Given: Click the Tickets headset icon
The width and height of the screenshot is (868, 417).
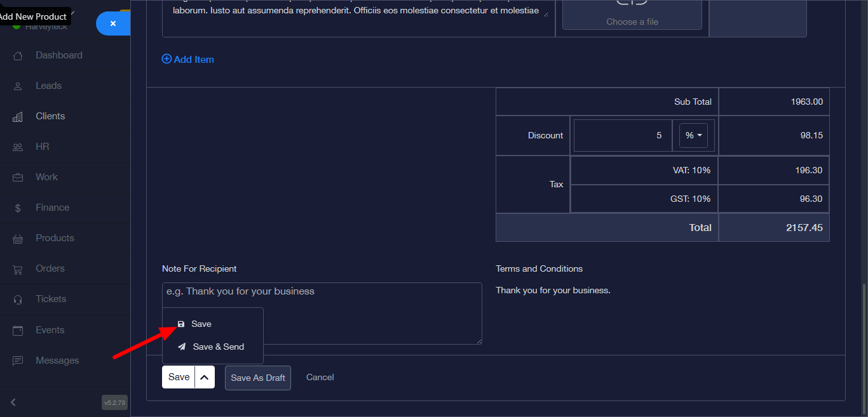Looking at the screenshot, I should 18,300.
